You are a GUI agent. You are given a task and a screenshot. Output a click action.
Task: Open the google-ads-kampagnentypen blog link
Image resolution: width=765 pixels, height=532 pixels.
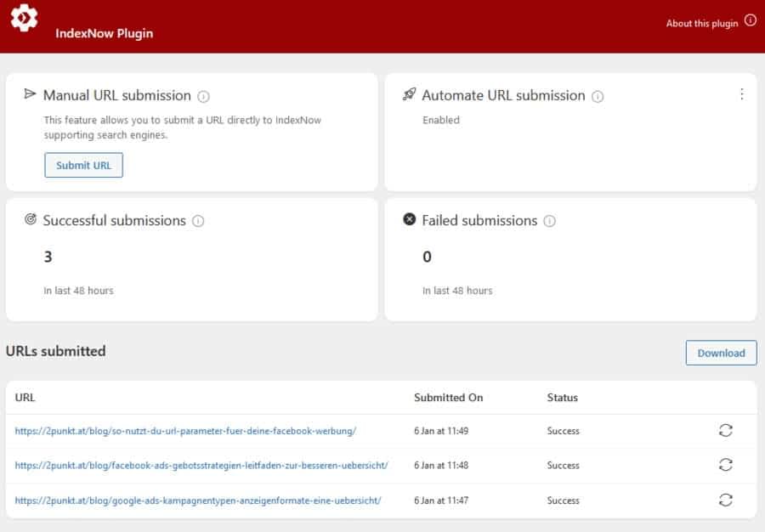pyautogui.click(x=198, y=501)
